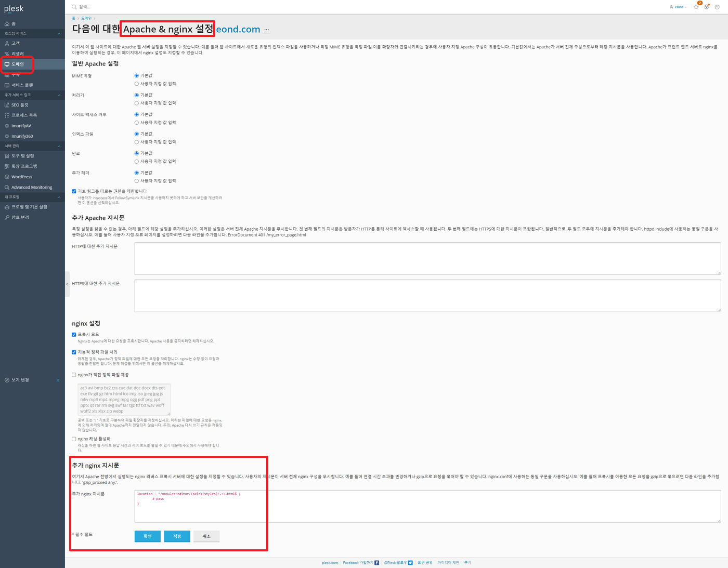Toggle the 기호 링크를 따르는 권한을 제한합니다 checkbox
Screen dimensions: 728x568
74,191
